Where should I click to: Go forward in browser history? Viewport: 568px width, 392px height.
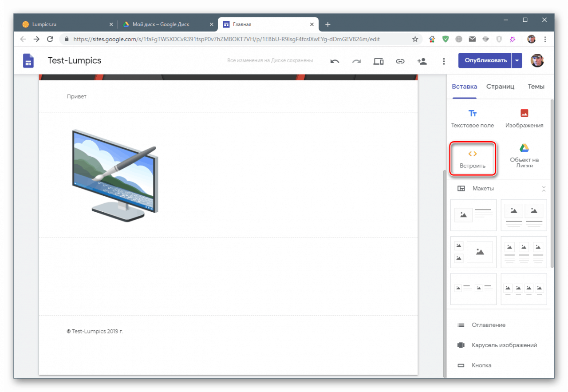pyautogui.click(x=36, y=39)
